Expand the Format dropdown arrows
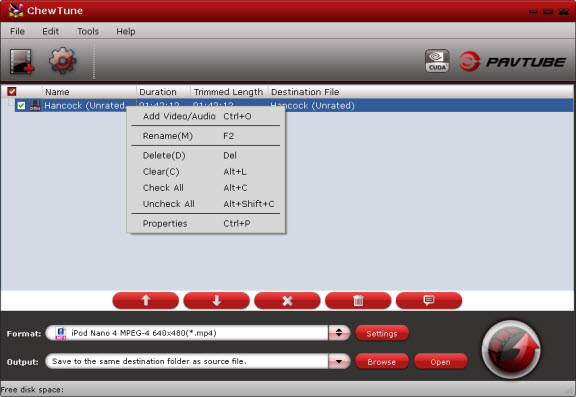The height and width of the screenshot is (397, 576). tap(339, 333)
